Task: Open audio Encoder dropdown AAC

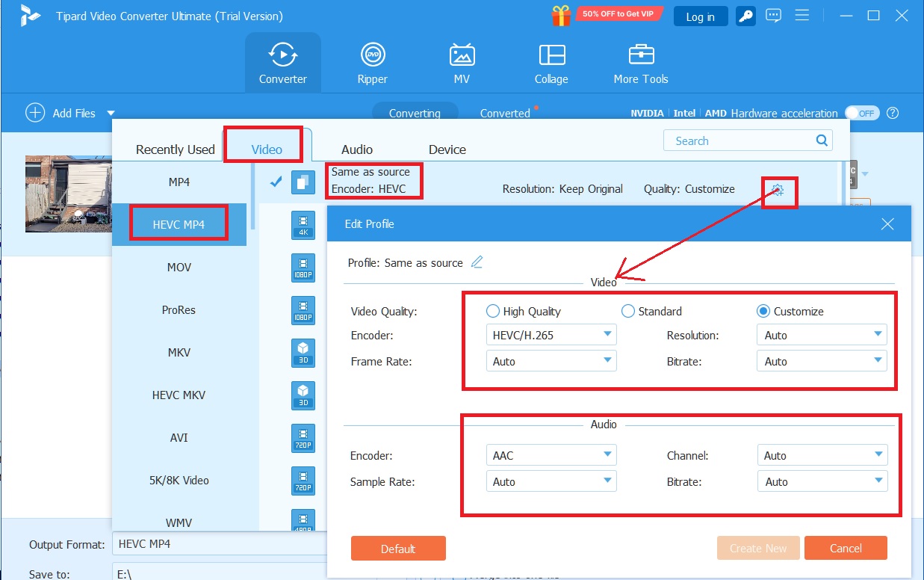Action: coord(551,455)
